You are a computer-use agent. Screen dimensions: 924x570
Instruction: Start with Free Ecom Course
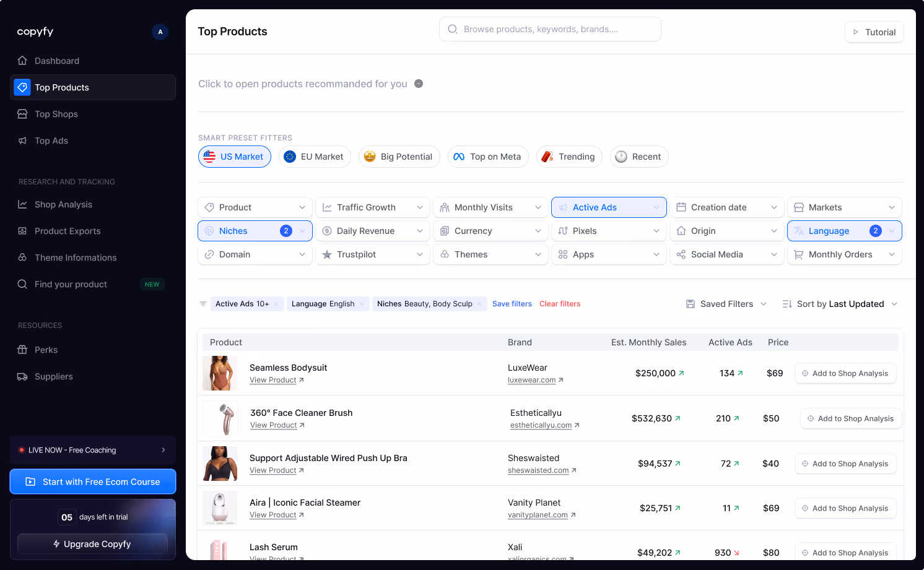tap(93, 481)
